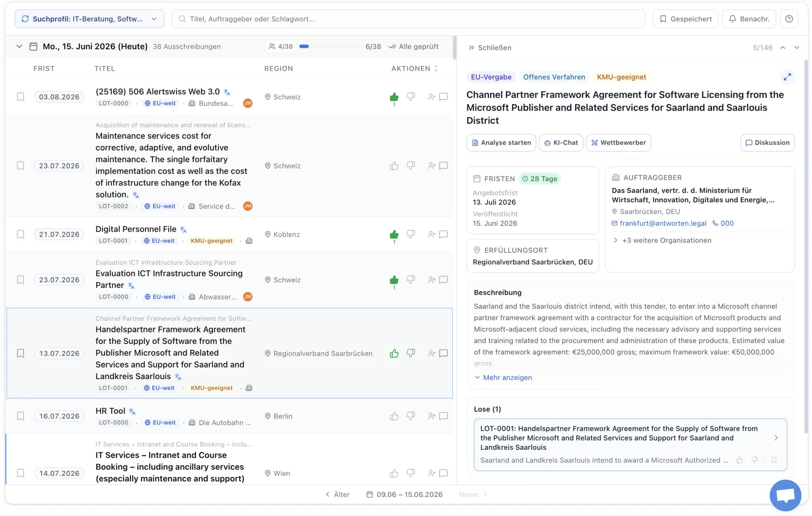Viewport: 812px width, 516px height.
Task: Mark all as checked via Alle geprüft
Action: click(414, 46)
